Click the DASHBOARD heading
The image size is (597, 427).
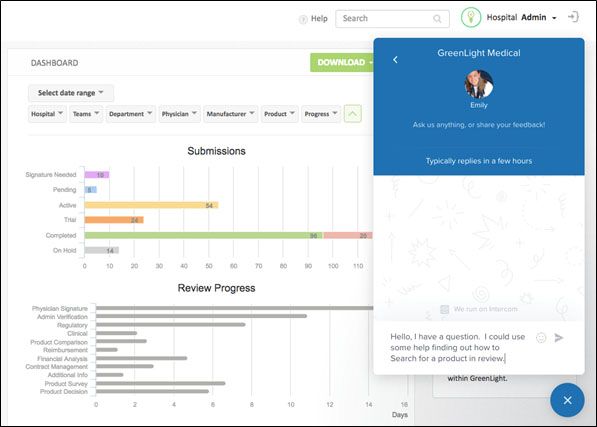coord(54,63)
